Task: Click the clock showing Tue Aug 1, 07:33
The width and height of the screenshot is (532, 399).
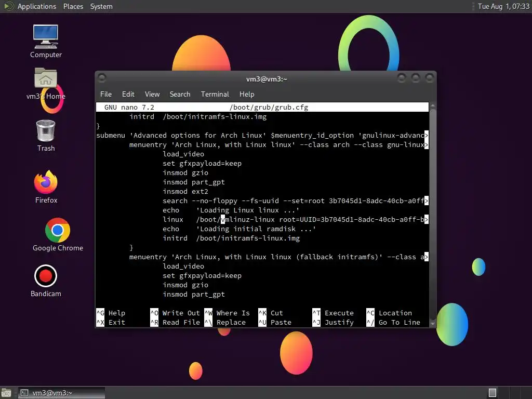Action: pos(503,6)
